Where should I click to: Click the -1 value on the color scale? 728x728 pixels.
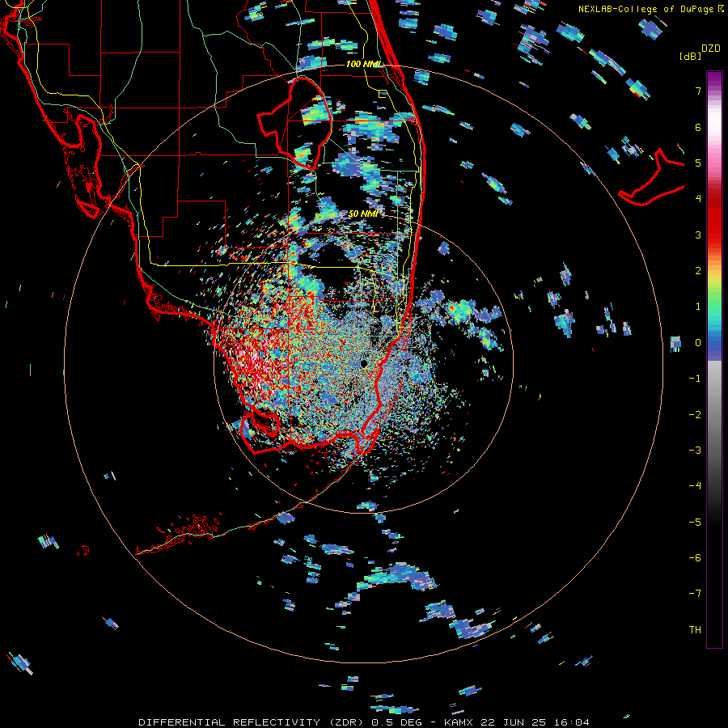(x=695, y=379)
